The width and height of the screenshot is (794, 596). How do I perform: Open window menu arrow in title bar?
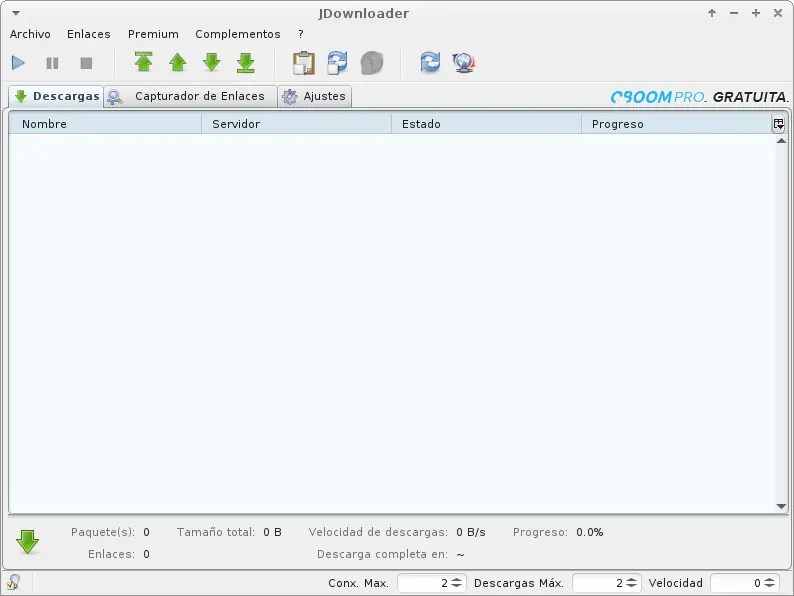coord(16,13)
